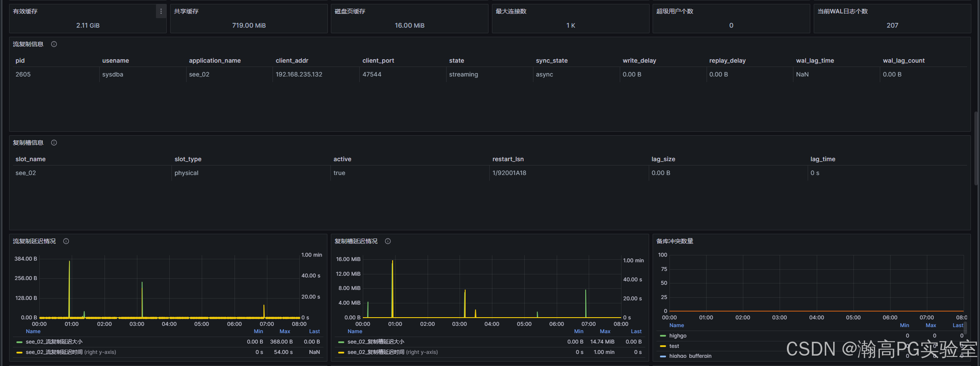Select the streaming state cell

coord(463,74)
